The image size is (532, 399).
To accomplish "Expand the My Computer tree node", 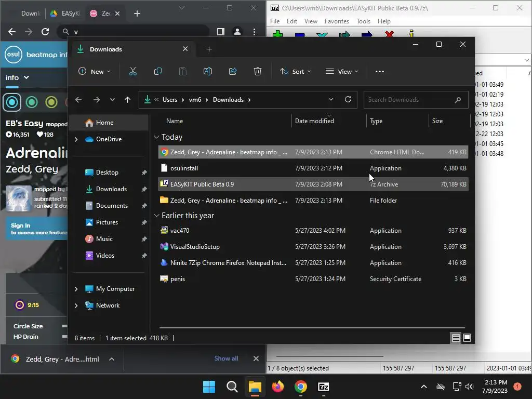I will coord(76,289).
